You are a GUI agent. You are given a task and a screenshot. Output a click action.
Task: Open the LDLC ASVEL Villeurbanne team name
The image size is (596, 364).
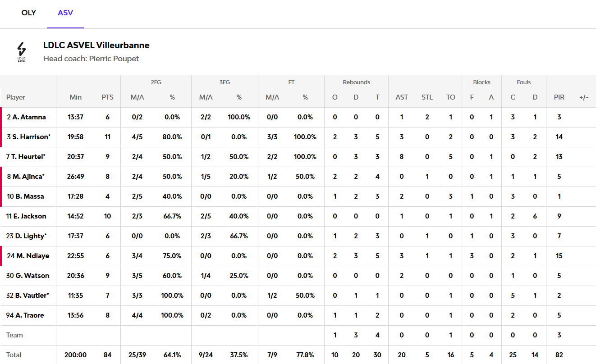coord(96,45)
